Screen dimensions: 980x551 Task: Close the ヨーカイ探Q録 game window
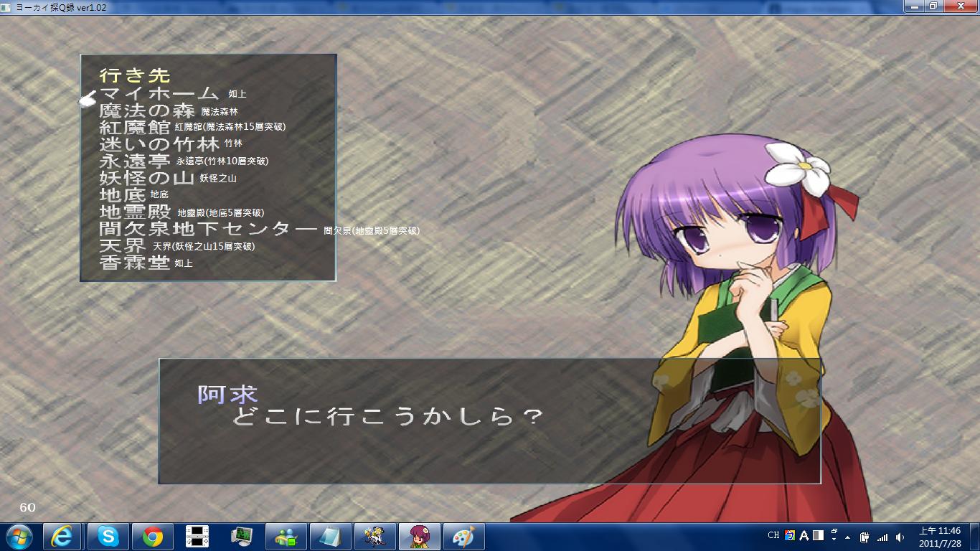(959, 6)
